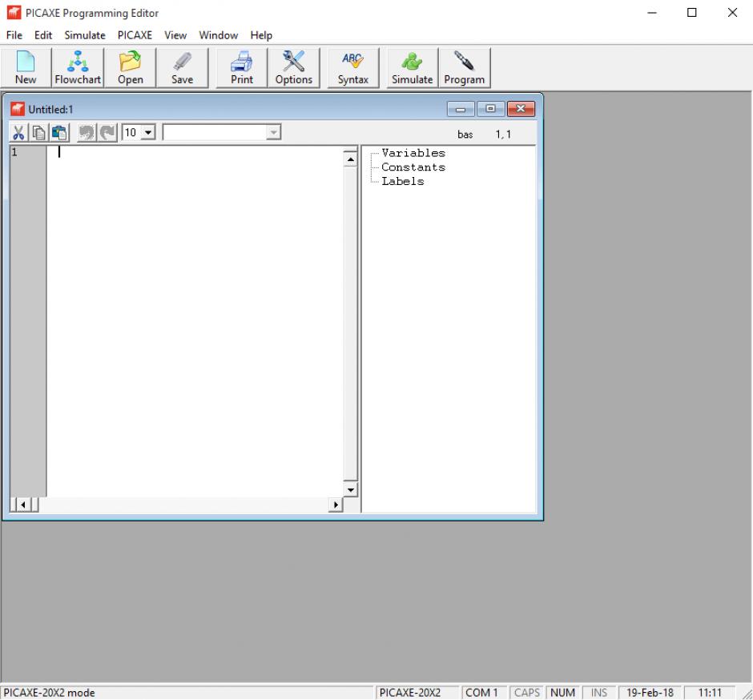Image resolution: width=753 pixels, height=700 pixels.
Task: Open the Help menu
Action: [x=261, y=35]
